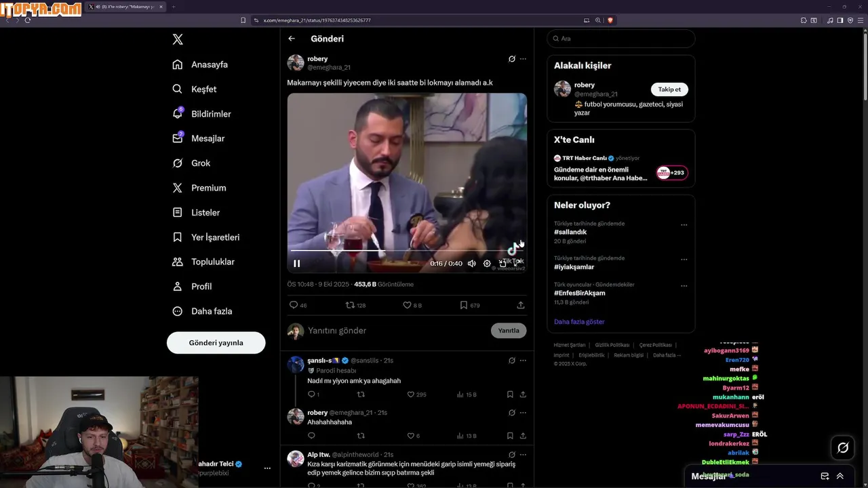Share the main post
Viewport: 868px width, 488px height.
pos(521,305)
